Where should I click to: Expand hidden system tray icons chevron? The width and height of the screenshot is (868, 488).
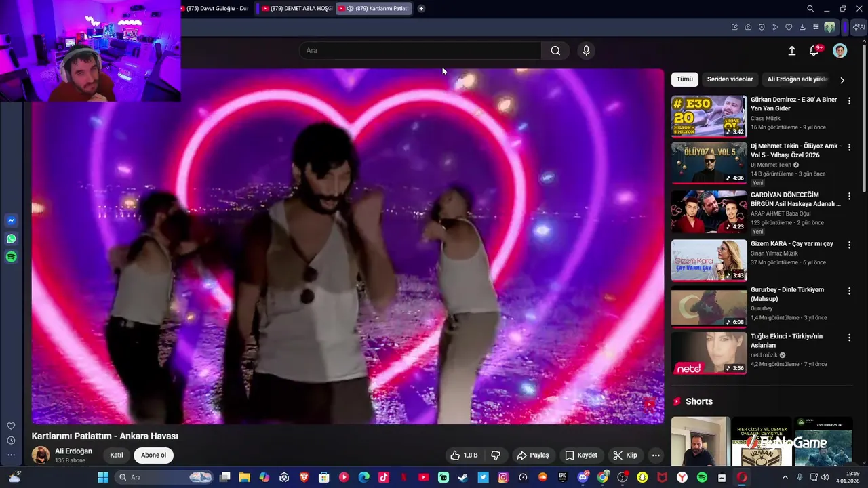(x=785, y=477)
